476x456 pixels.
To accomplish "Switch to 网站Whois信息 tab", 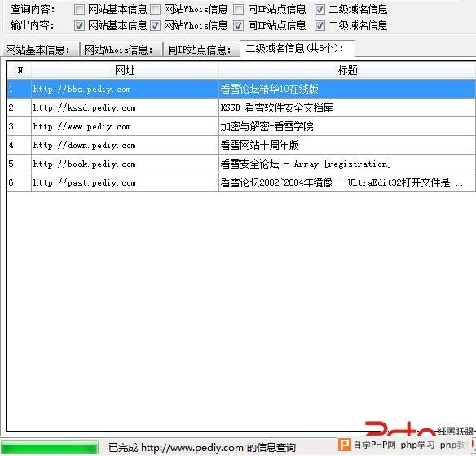I will (121, 50).
